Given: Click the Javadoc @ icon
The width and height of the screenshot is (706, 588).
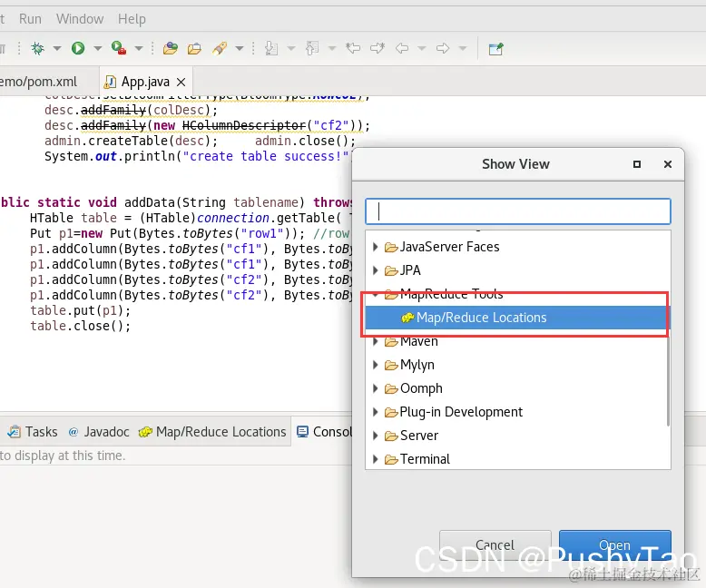Looking at the screenshot, I should coord(73,432).
